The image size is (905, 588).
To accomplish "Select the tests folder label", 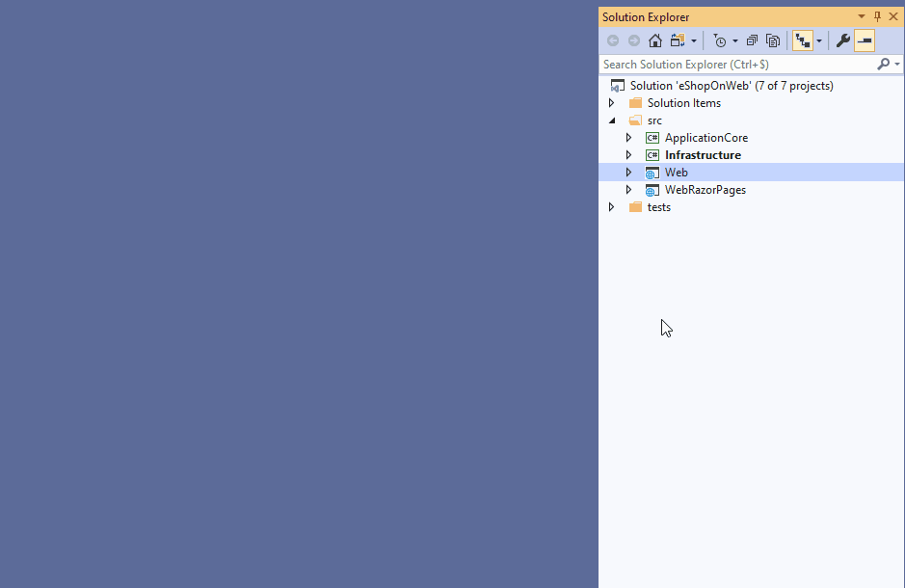I will pyautogui.click(x=658, y=207).
